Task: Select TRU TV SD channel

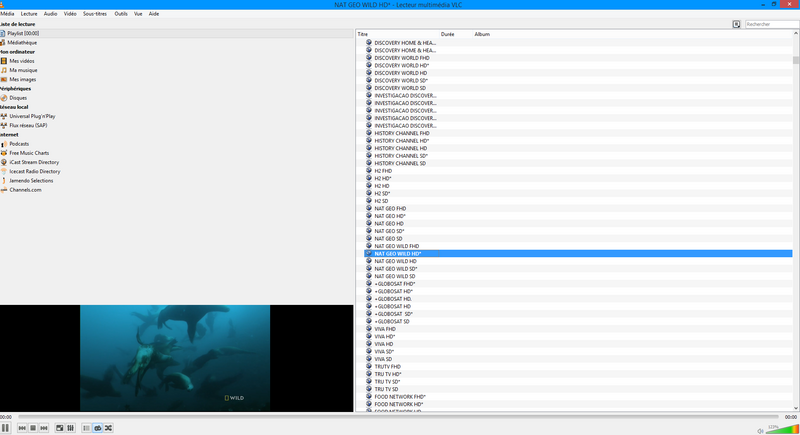Action: pos(386,389)
